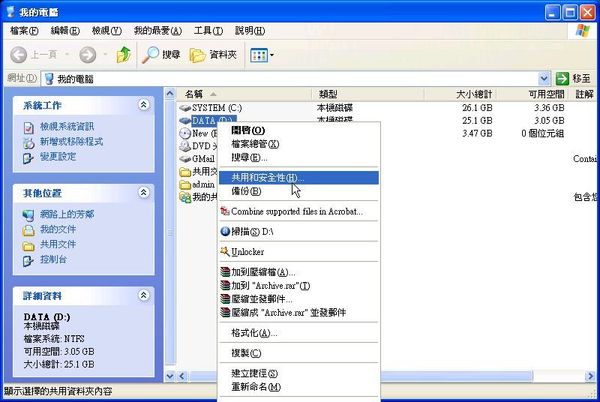Sort by 可用空間 column header

(533, 94)
